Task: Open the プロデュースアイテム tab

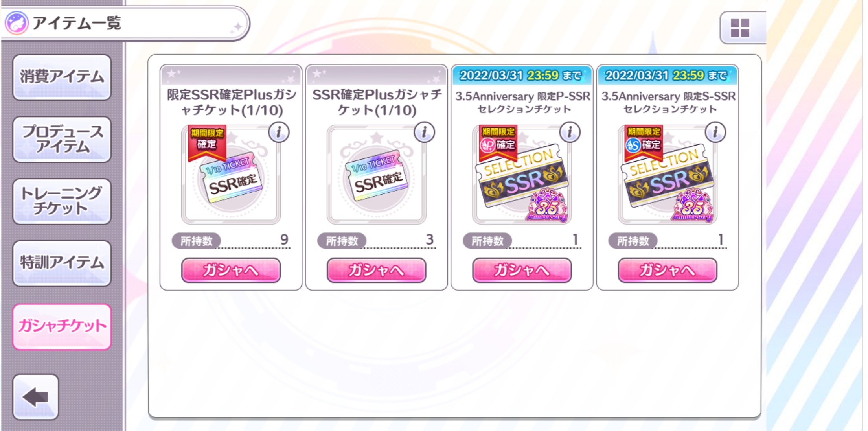Action: point(62,139)
